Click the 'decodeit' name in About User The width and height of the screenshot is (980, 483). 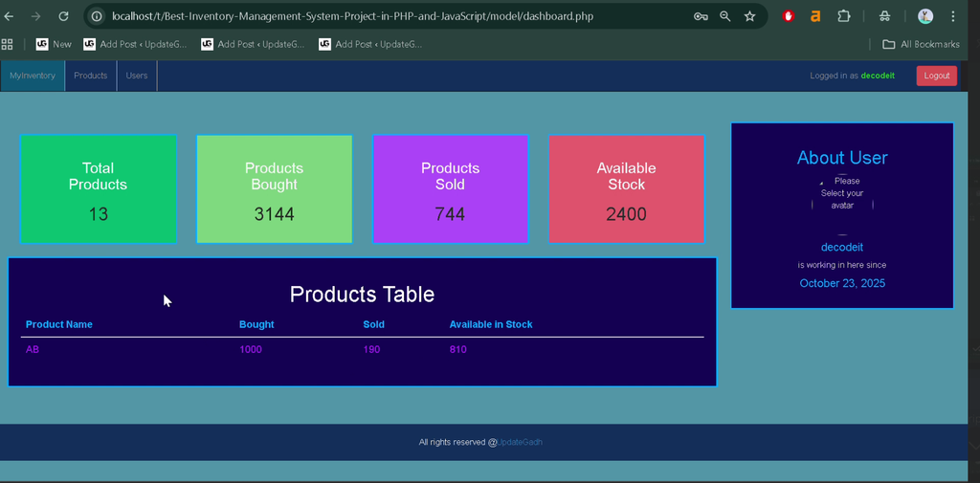pos(842,248)
